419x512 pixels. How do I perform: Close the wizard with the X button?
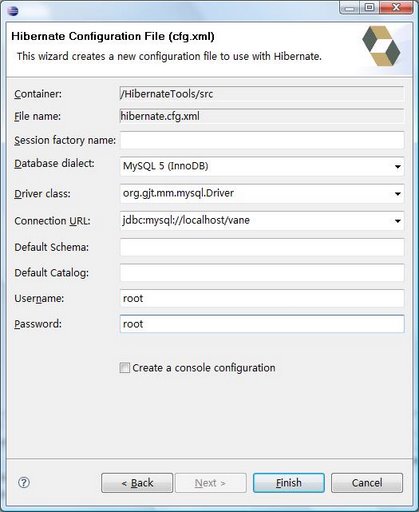(396, 8)
